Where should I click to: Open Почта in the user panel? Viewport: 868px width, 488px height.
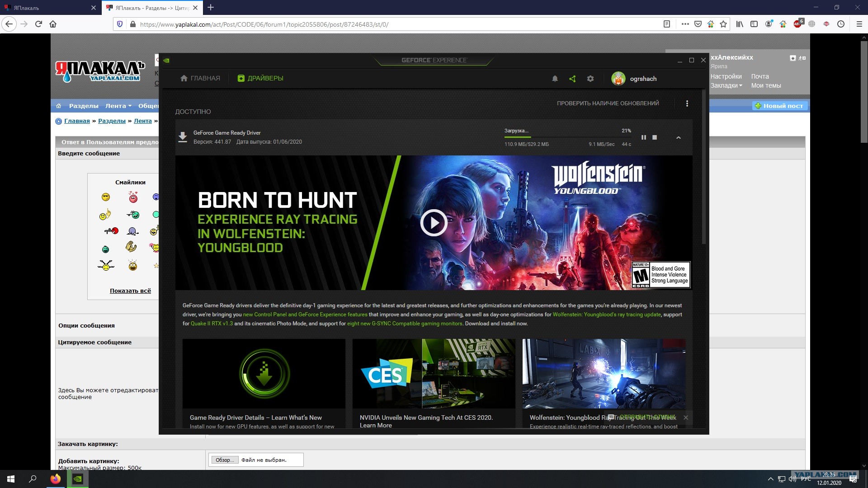[x=760, y=76]
